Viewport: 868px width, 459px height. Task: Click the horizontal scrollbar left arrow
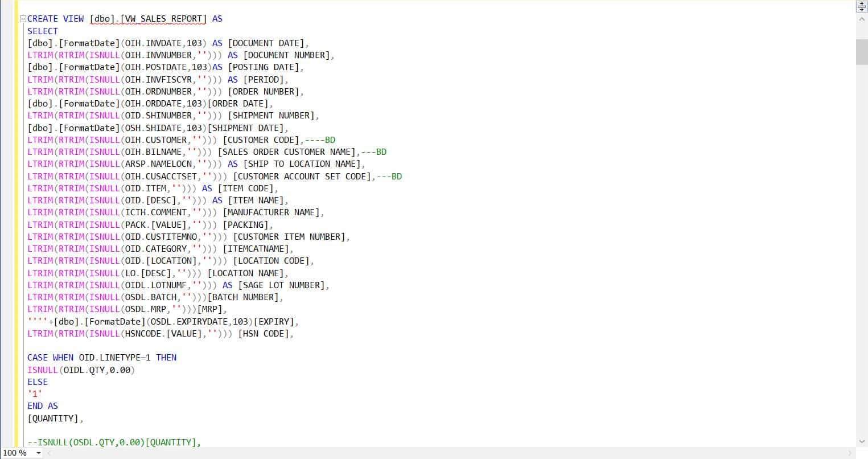50,453
